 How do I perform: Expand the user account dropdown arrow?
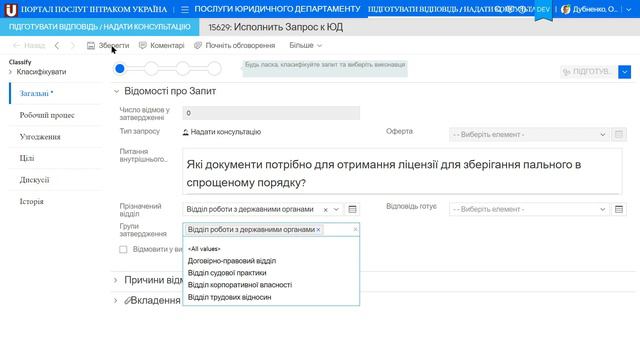coord(629,9)
